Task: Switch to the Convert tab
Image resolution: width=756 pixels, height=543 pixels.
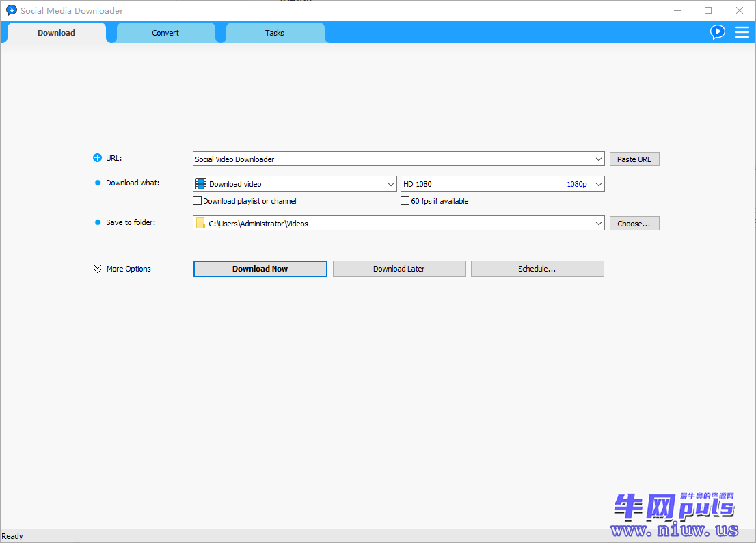Action: 165,33
